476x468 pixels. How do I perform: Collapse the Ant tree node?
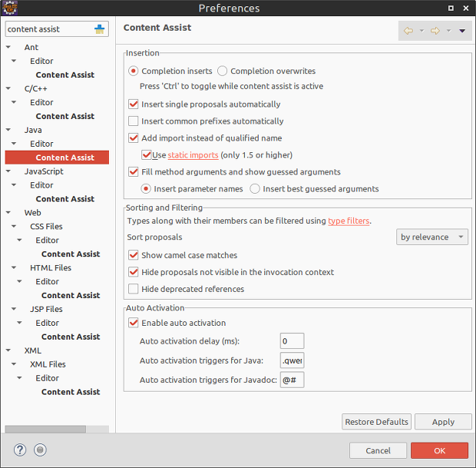8,47
